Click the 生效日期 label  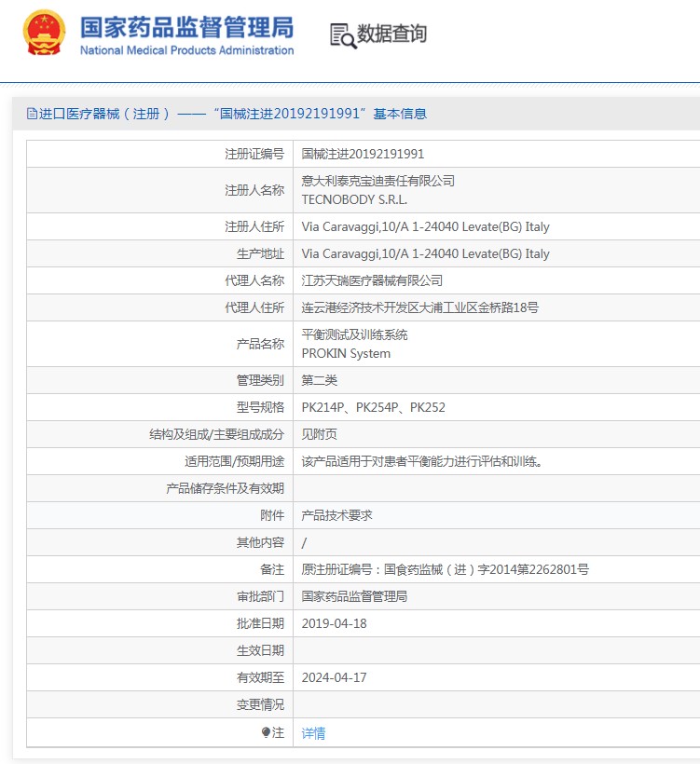[x=260, y=650]
